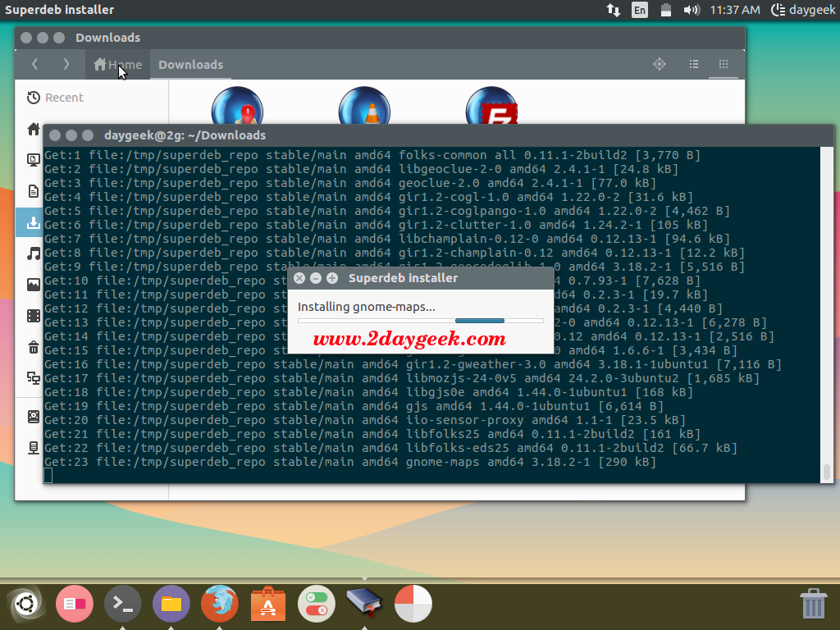This screenshot has height=630, width=840.
Task: Open En keyboard layout indicator
Action: point(640,10)
